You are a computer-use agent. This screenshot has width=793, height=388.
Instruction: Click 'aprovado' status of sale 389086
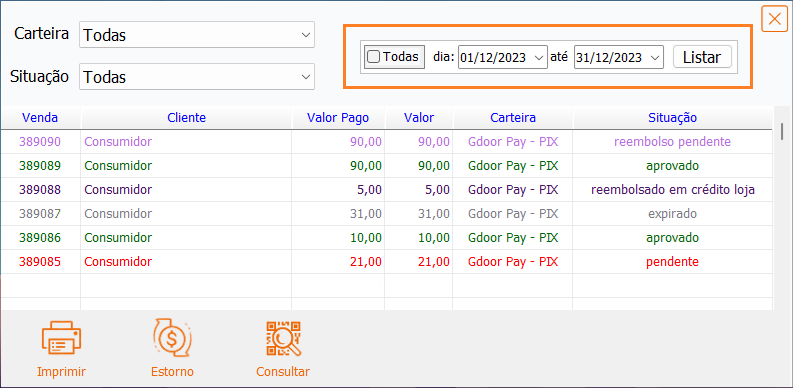coord(672,238)
